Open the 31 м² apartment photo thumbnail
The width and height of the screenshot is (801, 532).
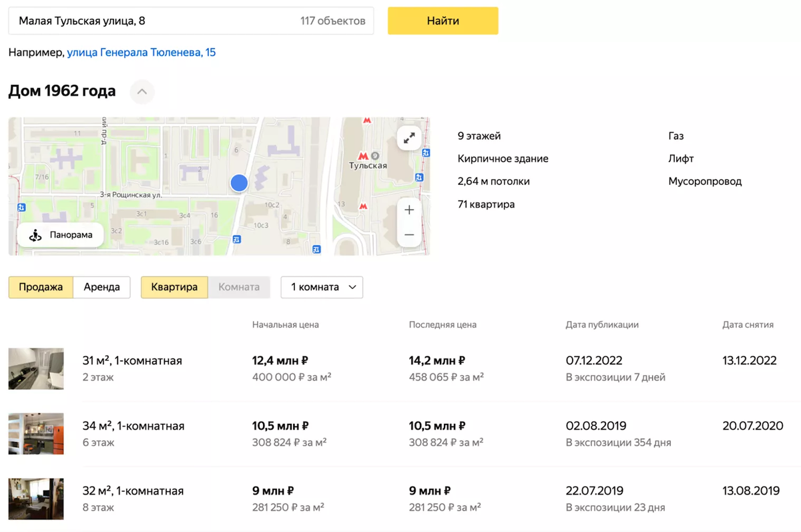[36, 368]
